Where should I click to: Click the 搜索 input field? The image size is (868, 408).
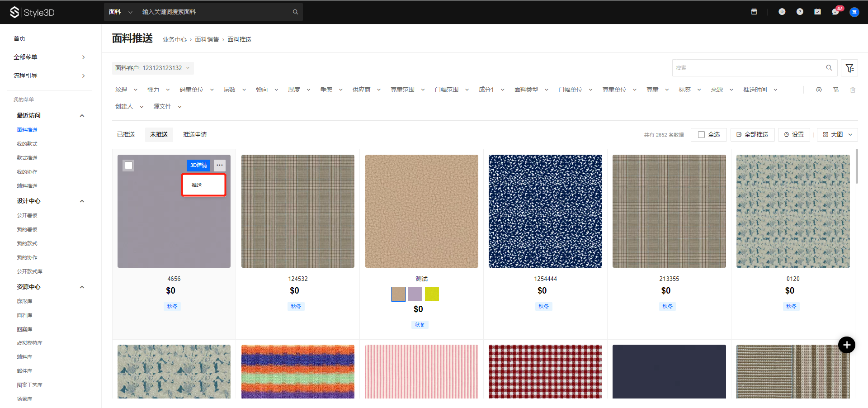(x=755, y=68)
